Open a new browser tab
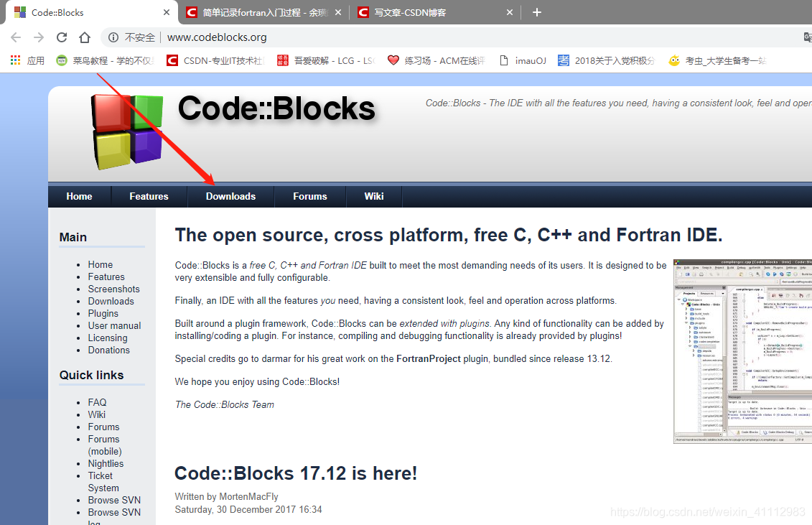 pyautogui.click(x=536, y=11)
